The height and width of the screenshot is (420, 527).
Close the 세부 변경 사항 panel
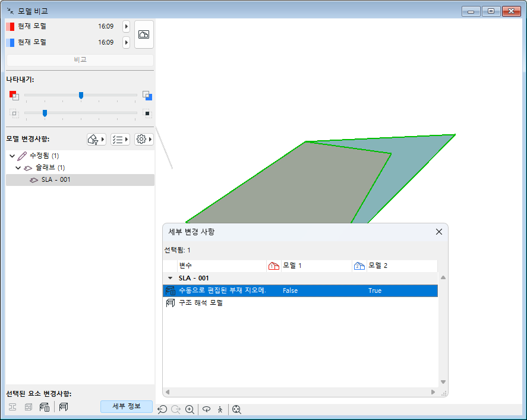click(x=439, y=232)
